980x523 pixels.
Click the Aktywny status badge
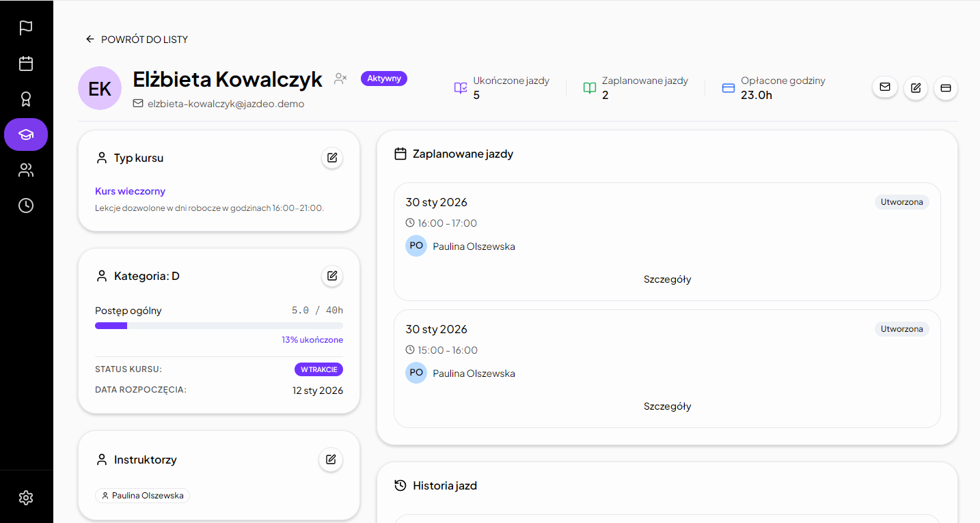[383, 78]
